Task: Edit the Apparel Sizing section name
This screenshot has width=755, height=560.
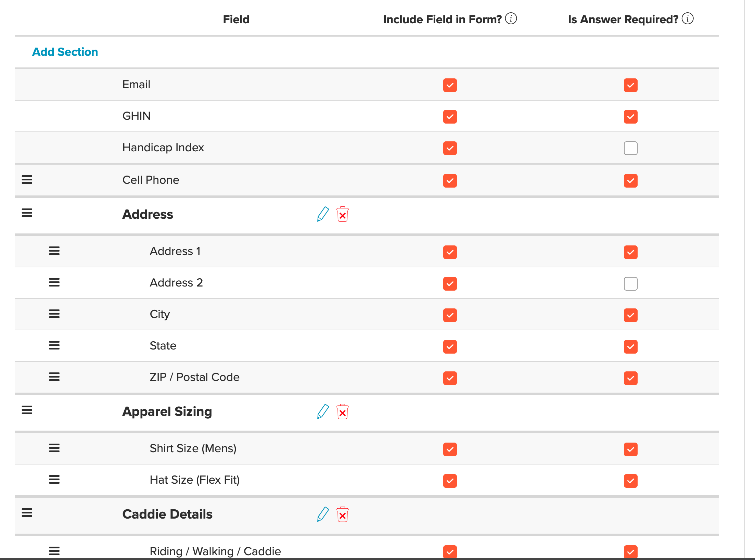Action: coord(323,411)
